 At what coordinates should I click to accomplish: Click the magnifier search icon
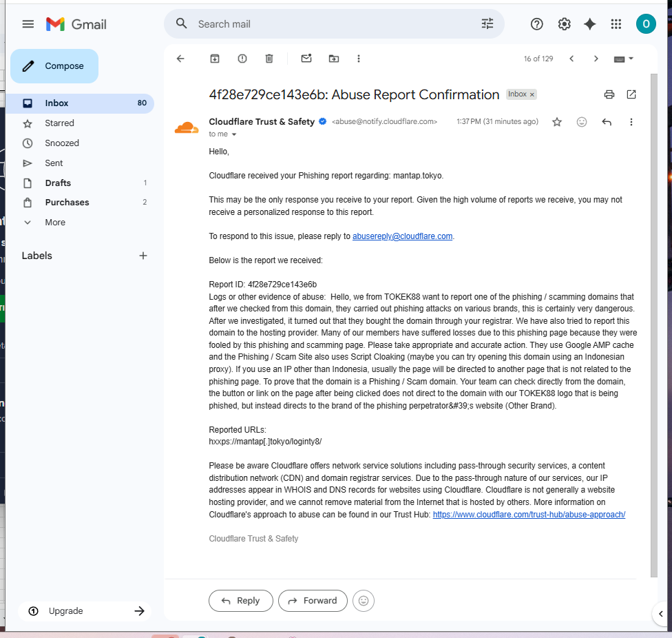[181, 23]
